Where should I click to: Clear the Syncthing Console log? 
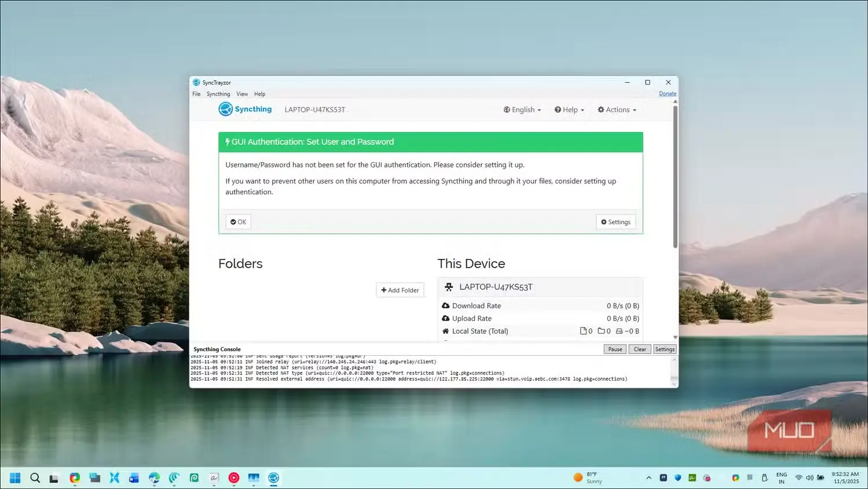[x=640, y=349]
